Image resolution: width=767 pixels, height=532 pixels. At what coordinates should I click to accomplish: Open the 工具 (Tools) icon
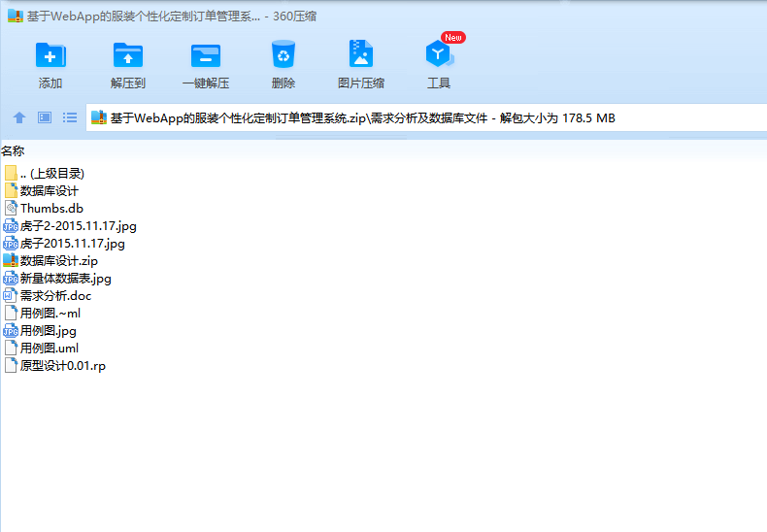pos(439,53)
